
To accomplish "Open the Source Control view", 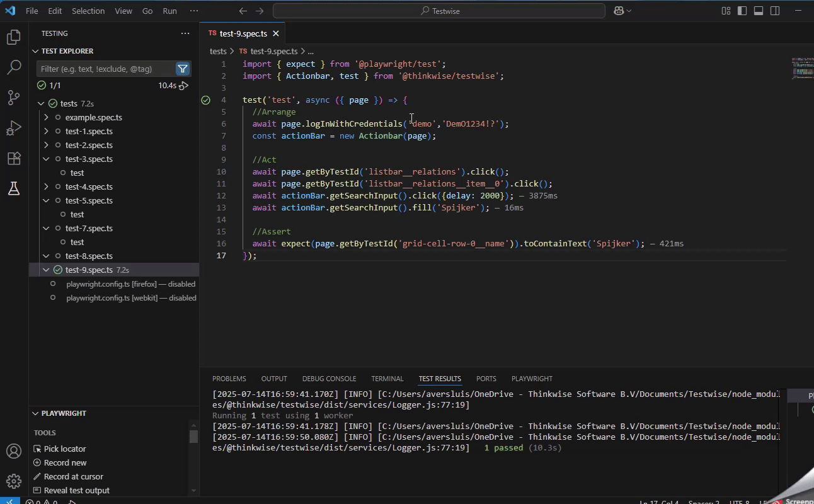I will click(x=14, y=98).
